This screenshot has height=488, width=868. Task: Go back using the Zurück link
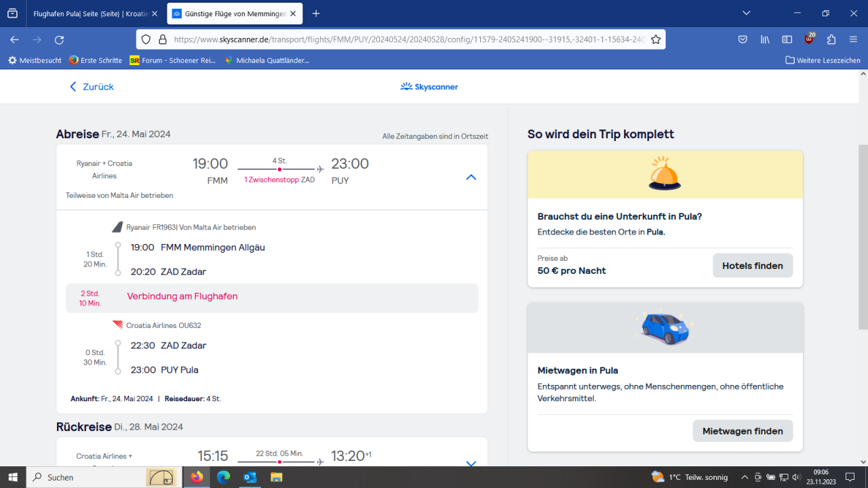[92, 87]
